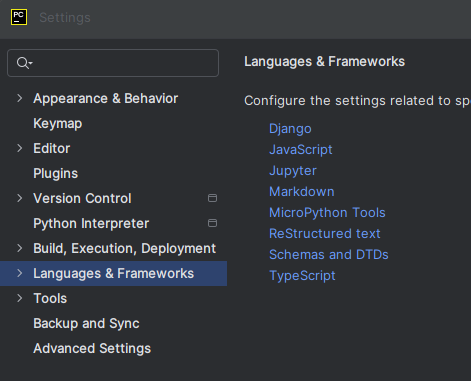This screenshot has width=471, height=381.
Task: Expand Build, Execution, Deployment node
Action: (20, 248)
